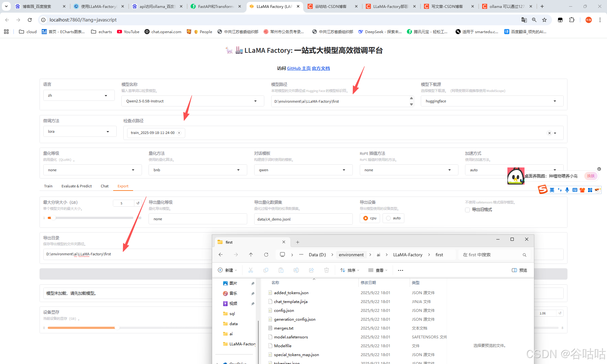607x364 pixels.
Task: Open the language zh dropdown
Action: pyautogui.click(x=79, y=95)
